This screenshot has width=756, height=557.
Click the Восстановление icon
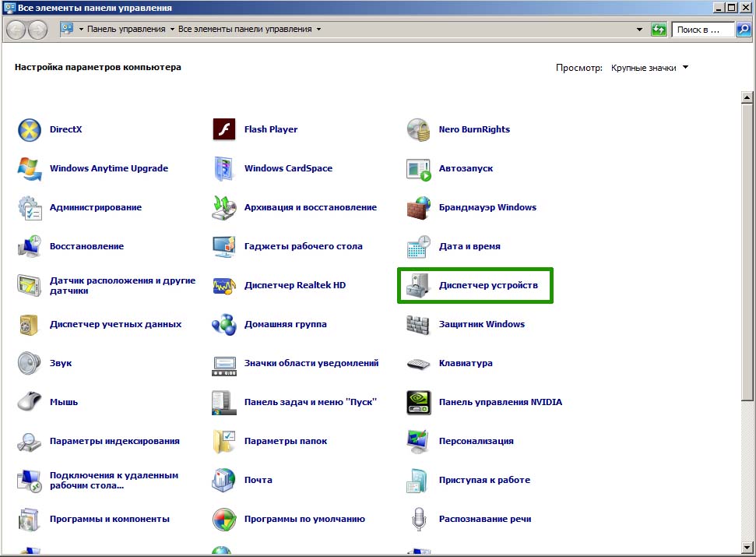[x=30, y=247]
